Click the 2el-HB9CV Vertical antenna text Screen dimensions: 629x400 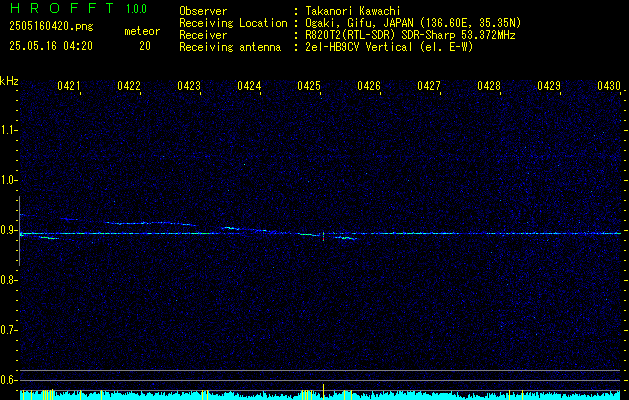point(390,47)
